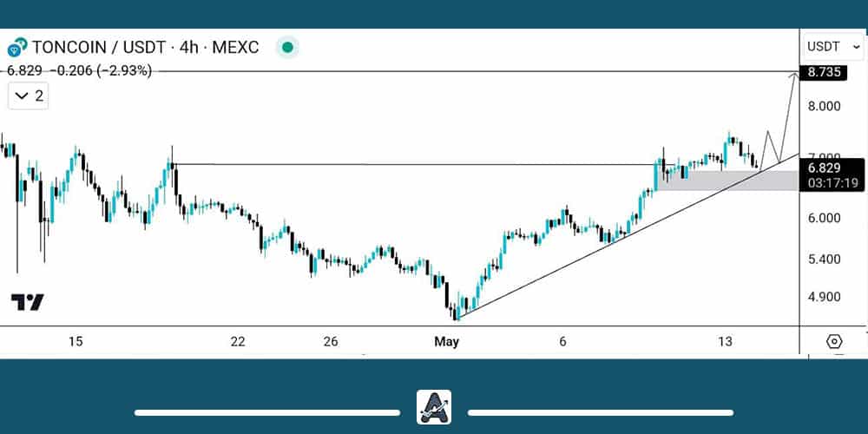
Task: Select the projected arrow head near 8.735
Action: [793, 76]
